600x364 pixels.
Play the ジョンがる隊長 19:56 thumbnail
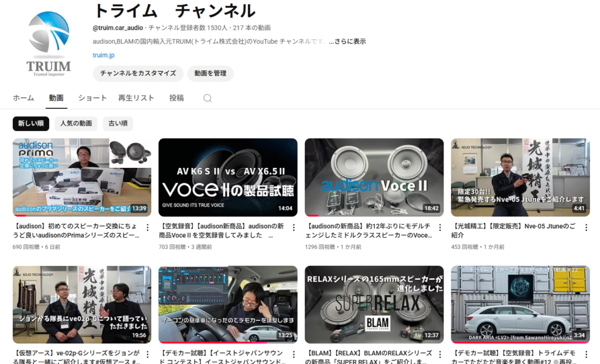82,305
